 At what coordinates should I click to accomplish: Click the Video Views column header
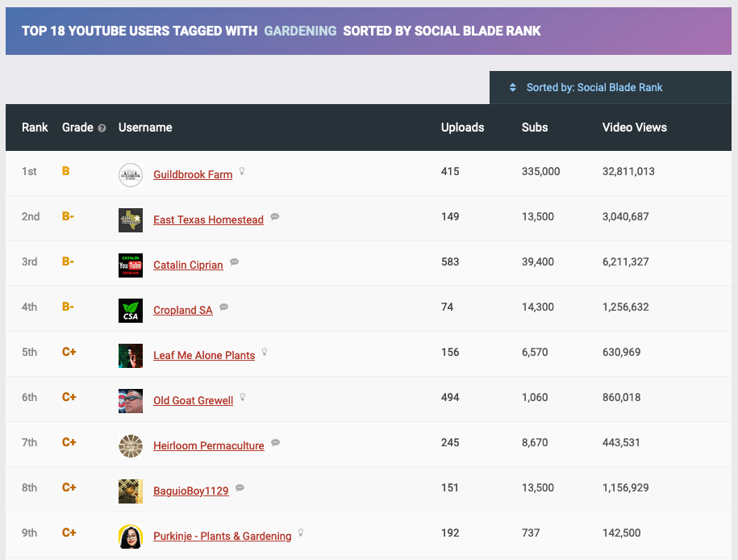click(635, 127)
